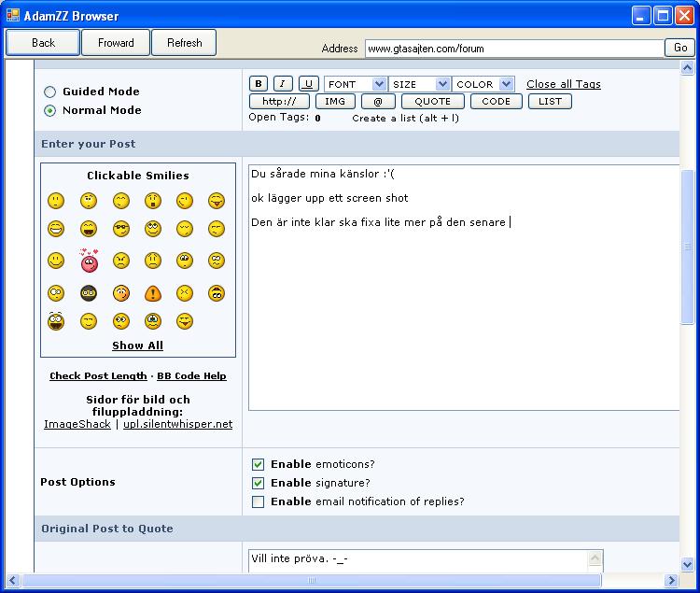
Task: Open the SIZE dropdown
Action: pos(419,84)
